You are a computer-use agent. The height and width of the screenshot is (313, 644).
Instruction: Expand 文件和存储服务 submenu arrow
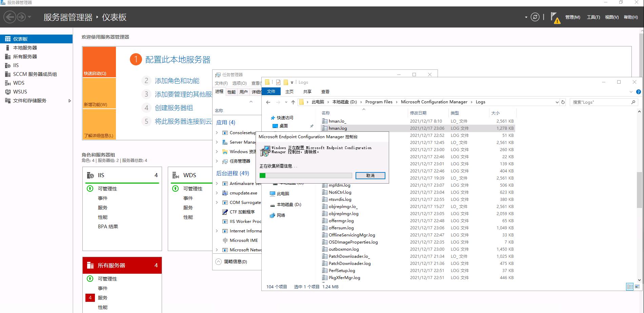69,101
